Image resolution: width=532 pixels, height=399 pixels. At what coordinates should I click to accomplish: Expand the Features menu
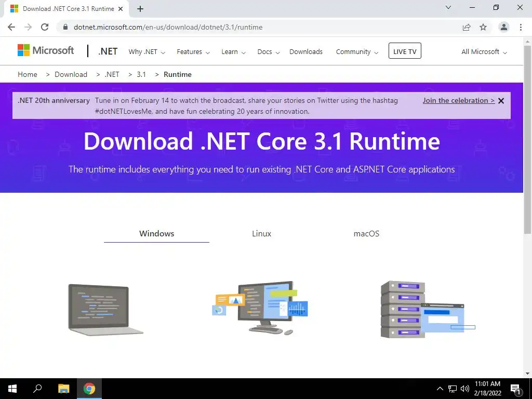tap(193, 52)
